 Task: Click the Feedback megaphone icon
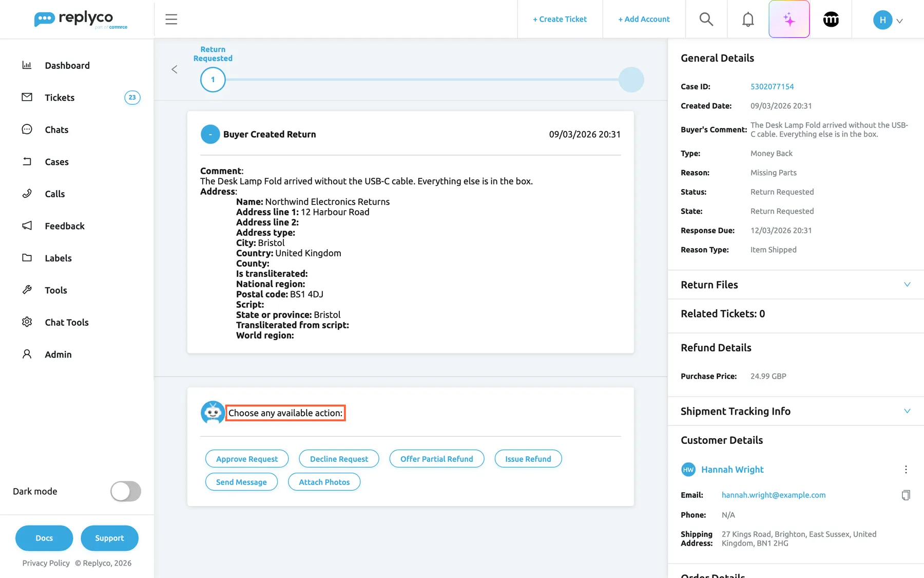coord(27,226)
